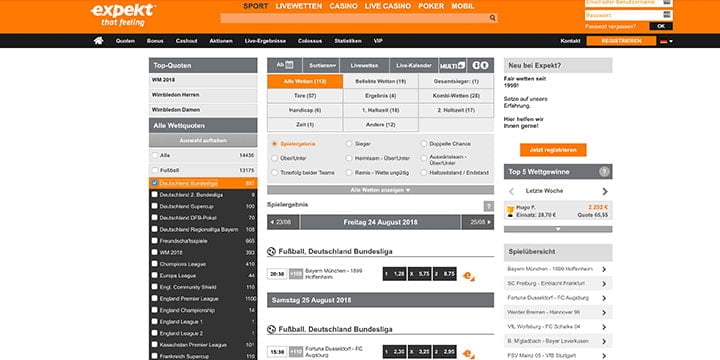Go to next day 25/08
The width and height of the screenshot is (720, 360).
coord(478,222)
